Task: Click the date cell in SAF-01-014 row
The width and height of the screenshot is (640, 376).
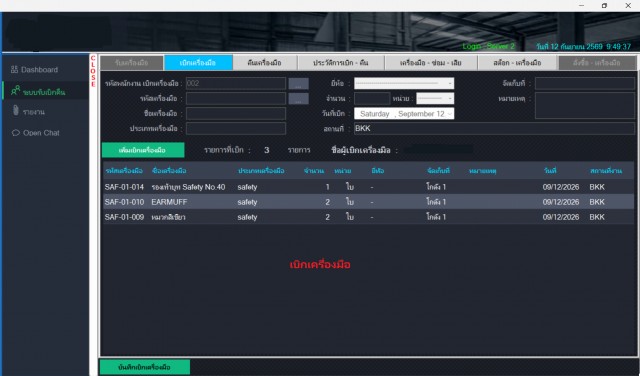Action: click(561, 187)
